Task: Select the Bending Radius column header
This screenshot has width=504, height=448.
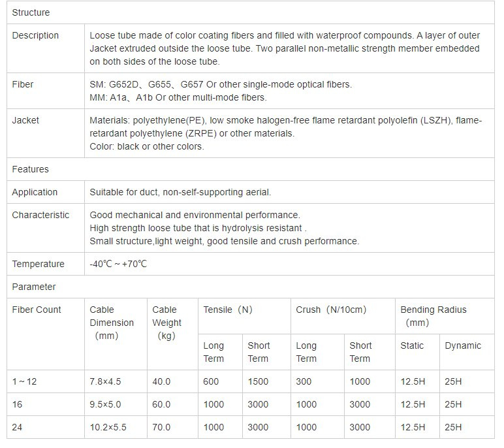Action: (x=433, y=316)
